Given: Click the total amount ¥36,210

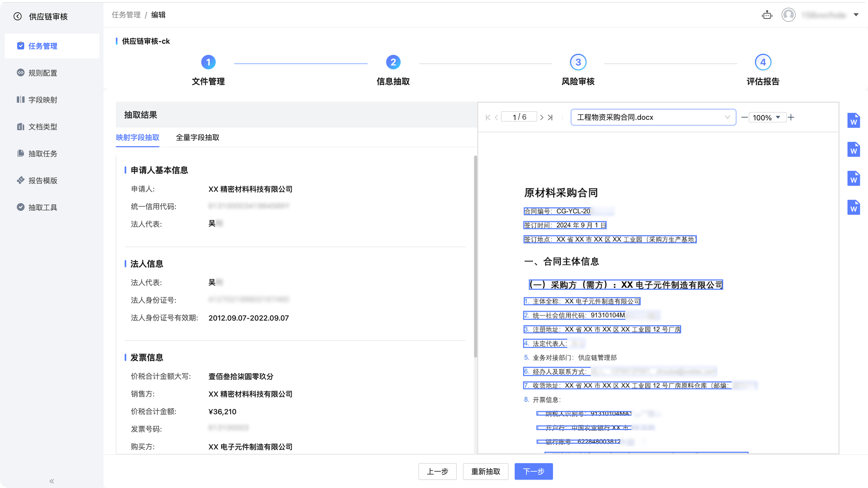Looking at the screenshot, I should click(x=222, y=412).
